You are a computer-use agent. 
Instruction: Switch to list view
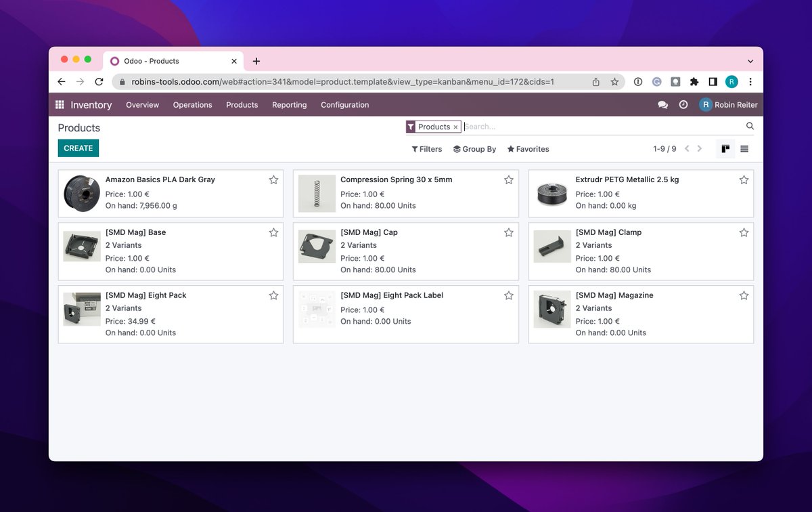(x=744, y=149)
